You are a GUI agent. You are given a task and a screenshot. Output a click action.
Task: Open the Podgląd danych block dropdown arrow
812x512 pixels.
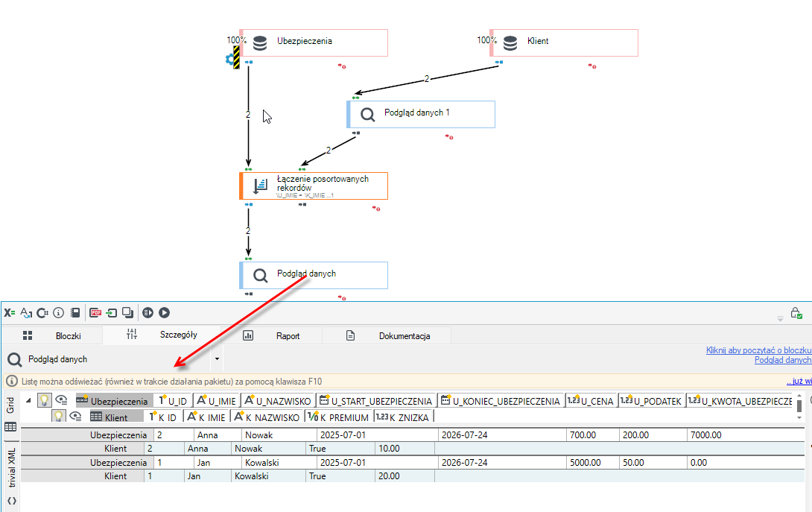click(x=217, y=358)
